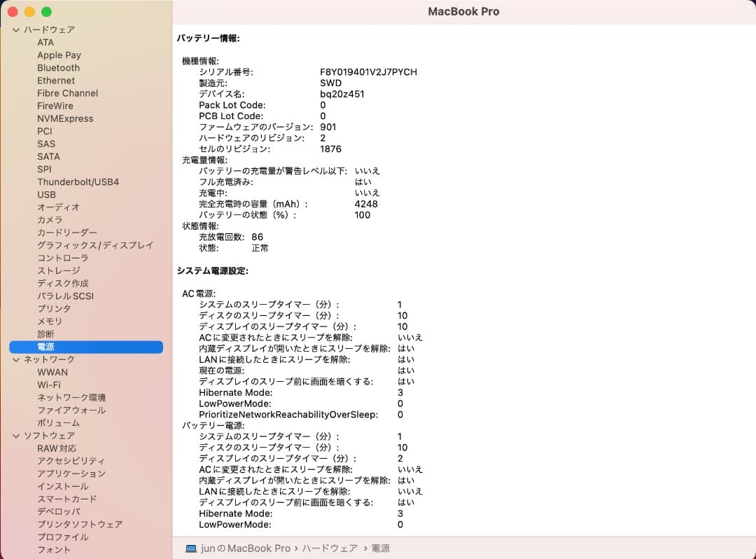Viewport: 756px width, 559px height.
Task: Select Apple Pay in the sidebar
Action: point(59,55)
